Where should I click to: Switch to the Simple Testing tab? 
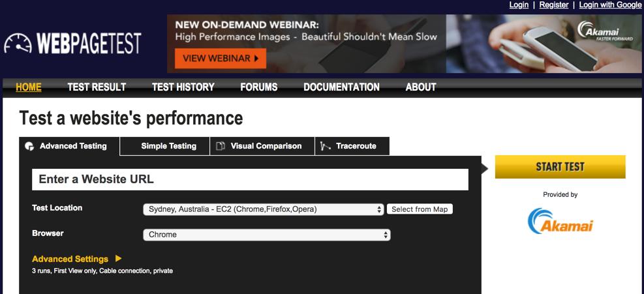pos(164,146)
